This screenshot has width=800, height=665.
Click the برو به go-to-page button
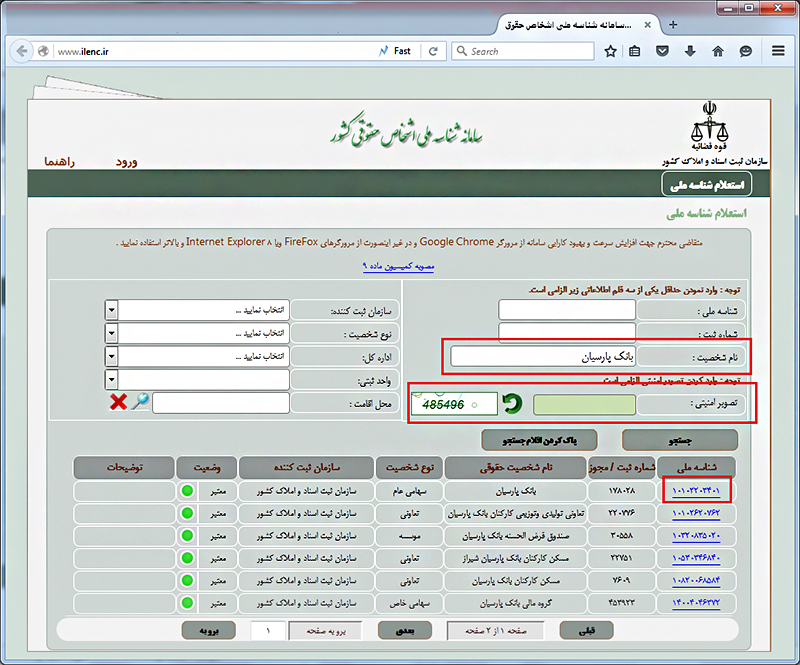[209, 631]
